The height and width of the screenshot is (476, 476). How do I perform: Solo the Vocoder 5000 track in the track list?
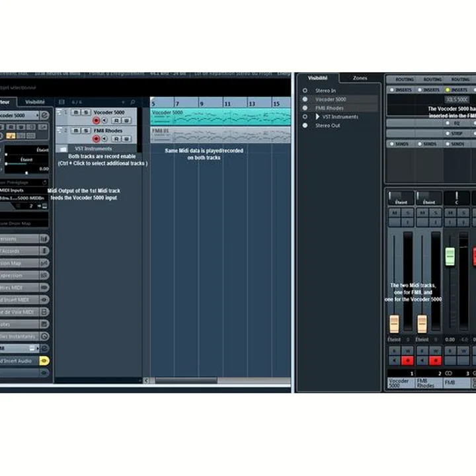(86, 112)
